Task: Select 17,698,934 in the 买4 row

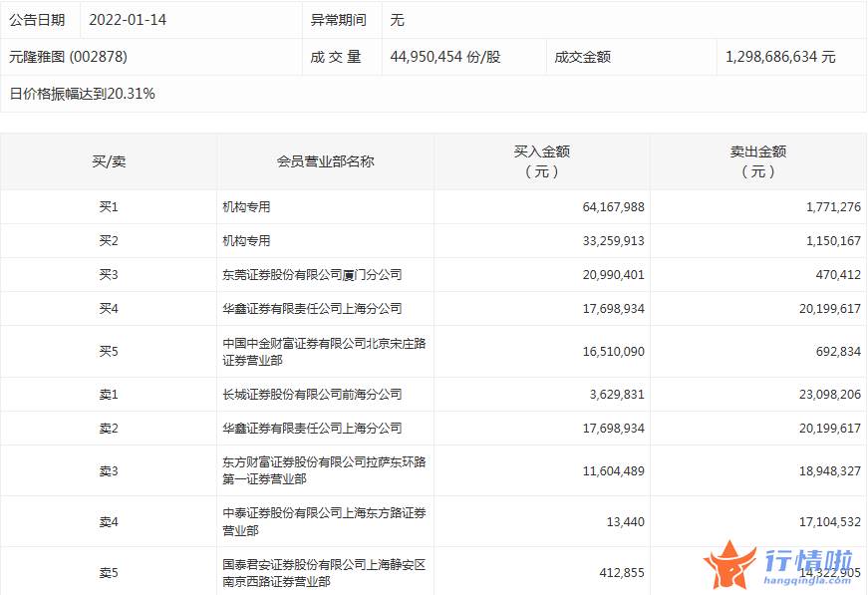Action: (613, 308)
